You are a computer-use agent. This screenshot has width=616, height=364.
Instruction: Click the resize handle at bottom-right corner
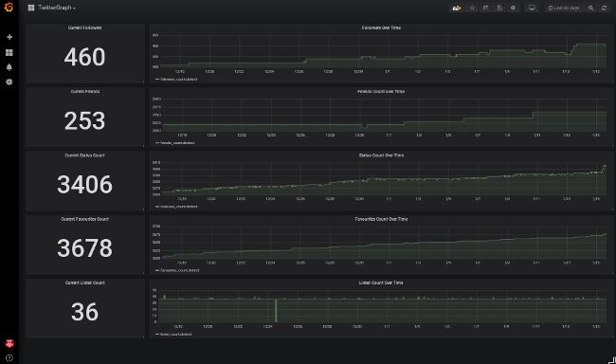point(612,360)
